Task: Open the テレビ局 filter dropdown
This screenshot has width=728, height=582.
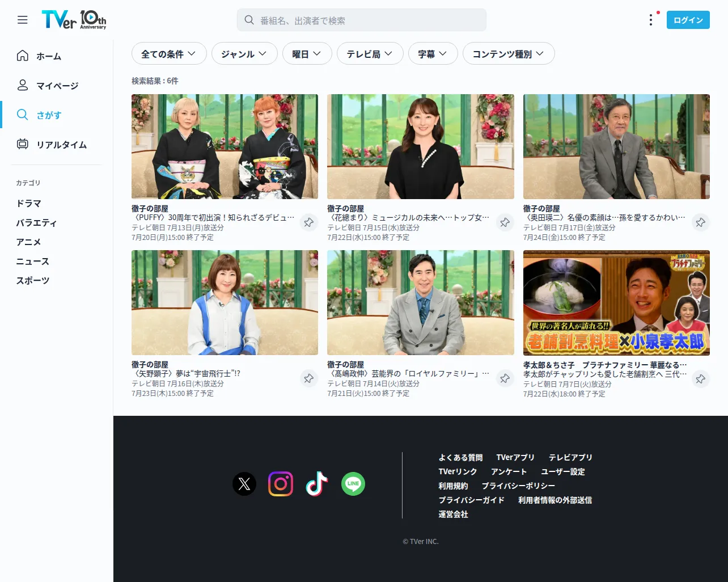Action: pos(370,53)
